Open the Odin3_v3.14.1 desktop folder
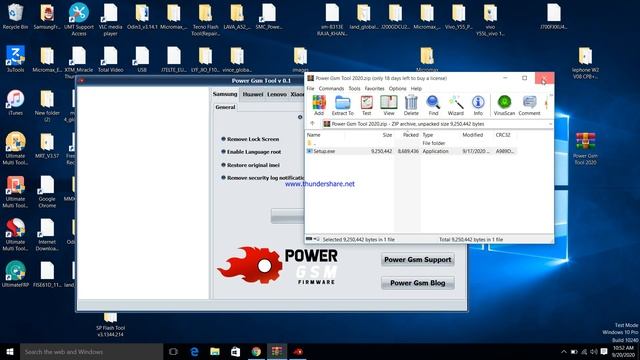The width and height of the screenshot is (640, 360). click(x=142, y=17)
